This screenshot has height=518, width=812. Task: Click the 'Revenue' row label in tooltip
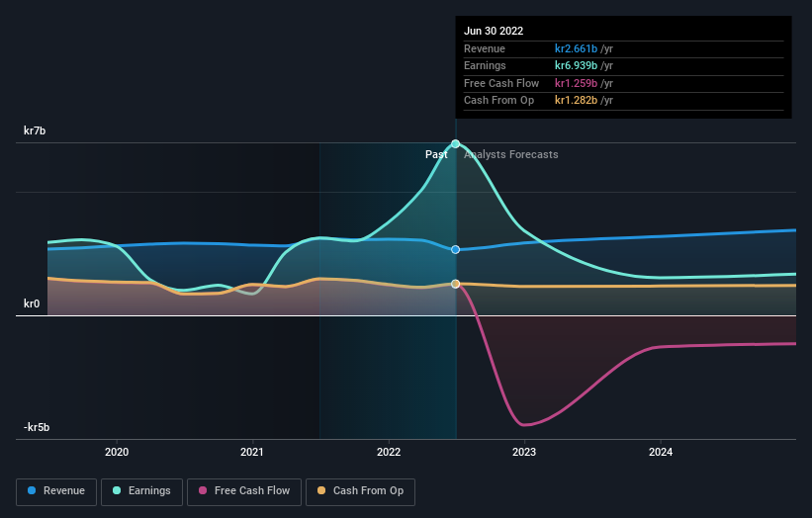click(485, 48)
